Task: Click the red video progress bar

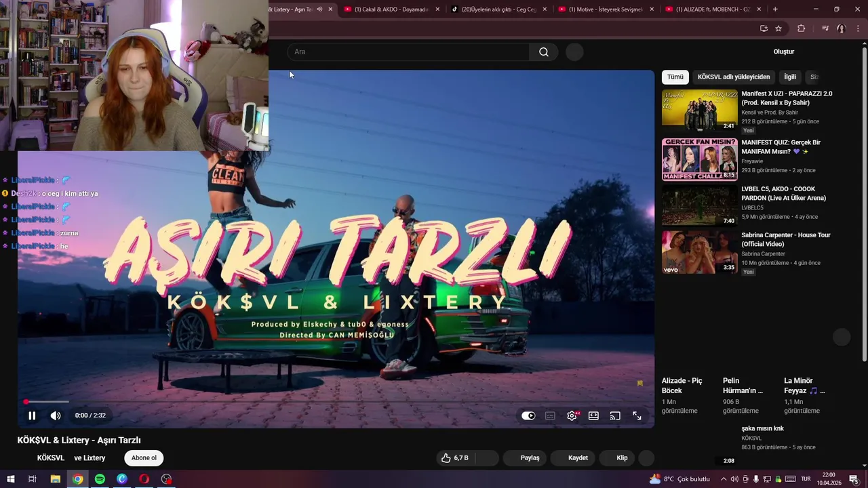Action: (x=336, y=402)
